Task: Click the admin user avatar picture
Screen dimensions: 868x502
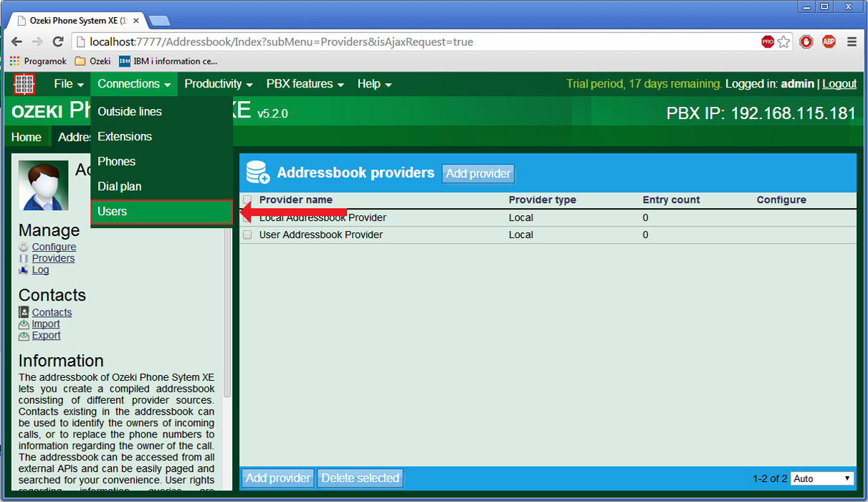Action: (44, 185)
